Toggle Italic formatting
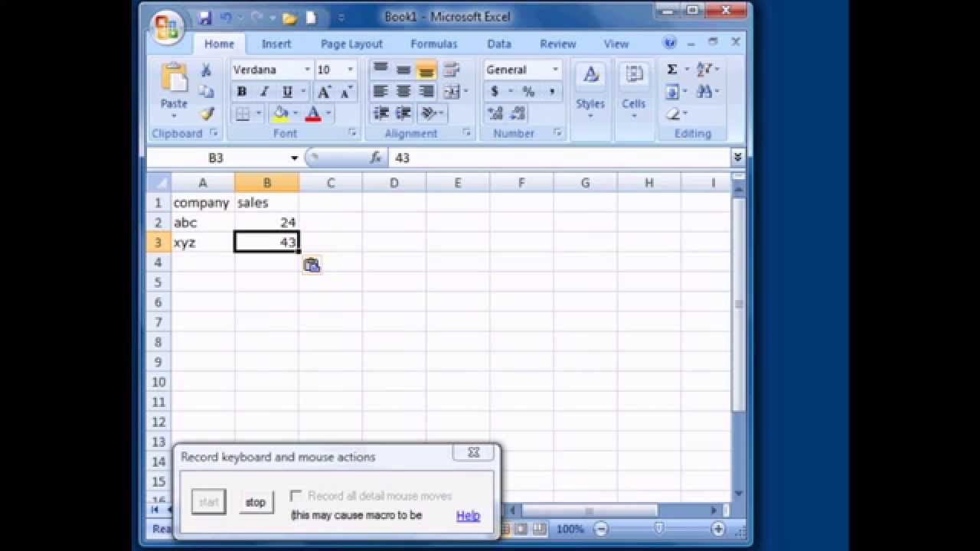Image resolution: width=980 pixels, height=551 pixels. (265, 92)
